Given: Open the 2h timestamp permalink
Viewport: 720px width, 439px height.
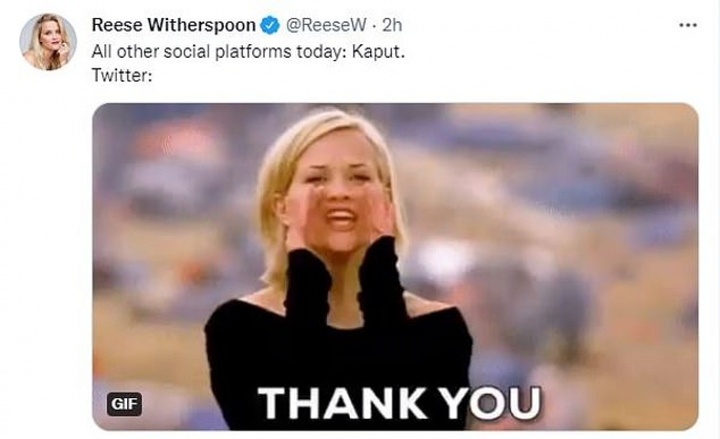Looking at the screenshot, I should (392, 25).
